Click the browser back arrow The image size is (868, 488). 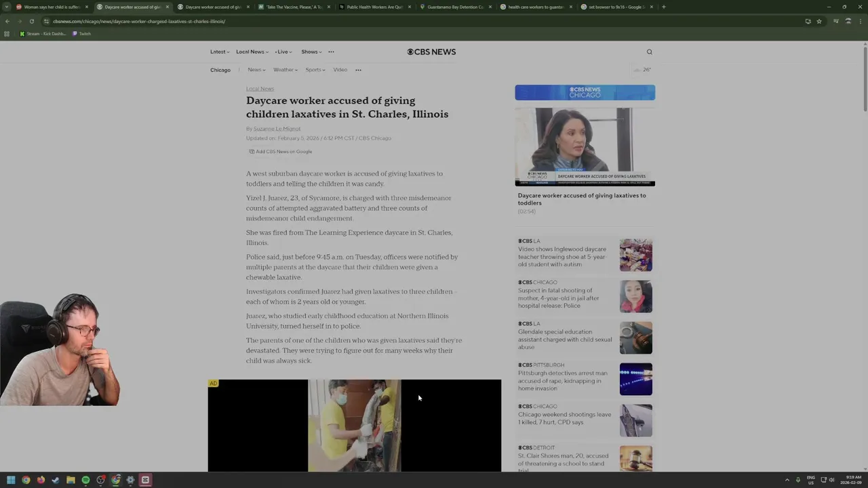coord(7,21)
